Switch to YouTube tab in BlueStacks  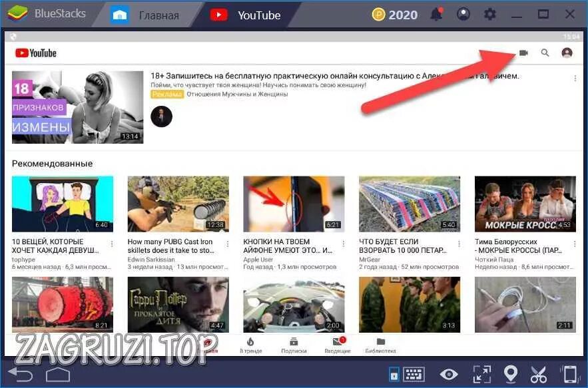coord(246,15)
